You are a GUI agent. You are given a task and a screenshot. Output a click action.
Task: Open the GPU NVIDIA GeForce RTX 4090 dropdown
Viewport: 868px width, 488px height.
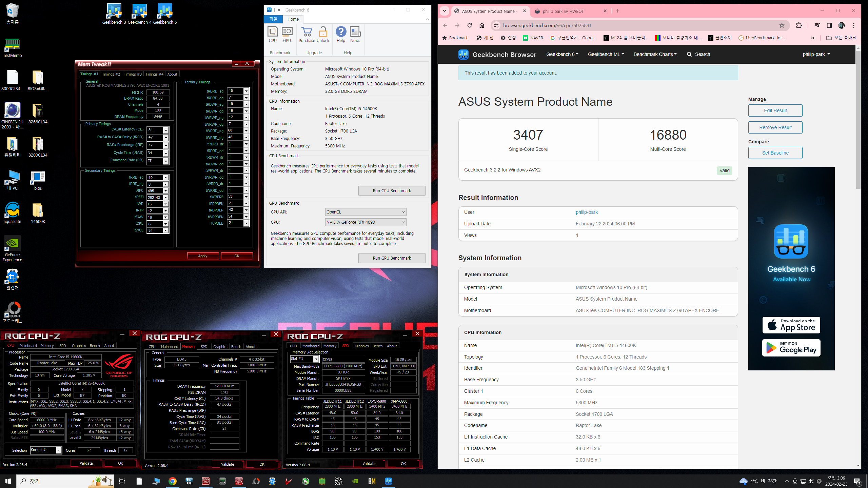tap(366, 222)
